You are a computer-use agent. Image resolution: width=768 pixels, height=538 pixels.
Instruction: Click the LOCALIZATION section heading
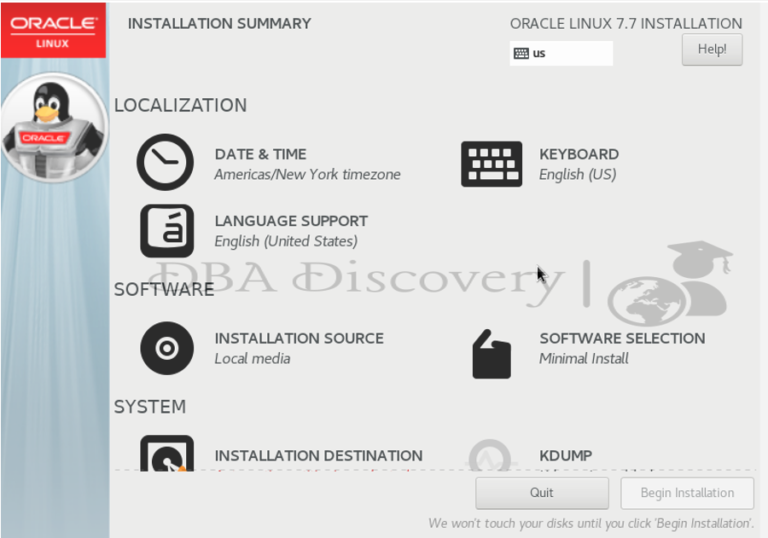(x=181, y=105)
